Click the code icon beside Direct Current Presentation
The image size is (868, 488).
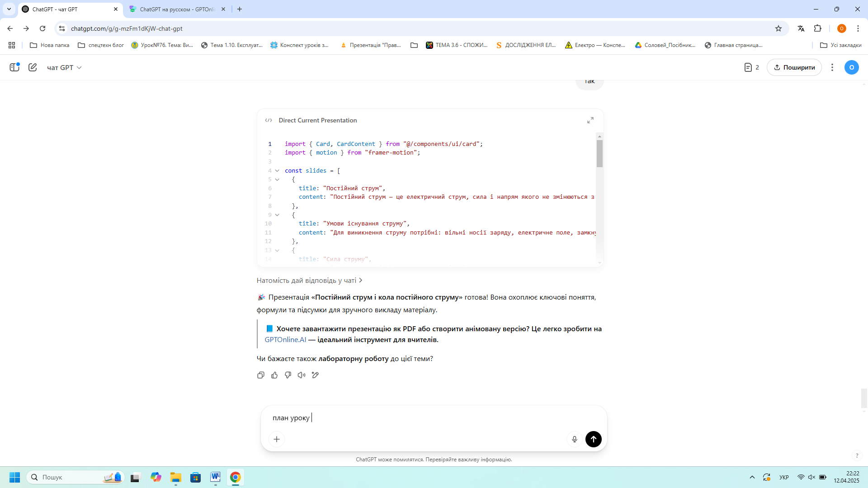[269, 120]
